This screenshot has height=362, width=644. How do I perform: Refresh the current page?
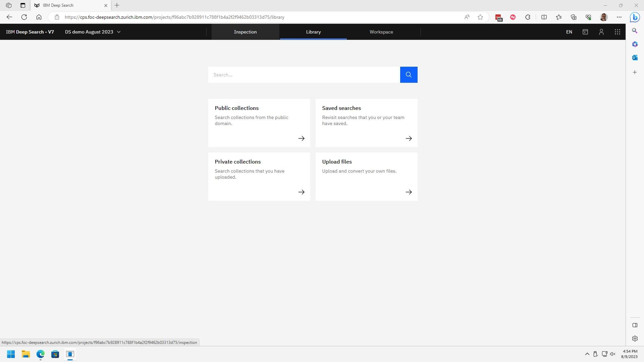[24, 17]
